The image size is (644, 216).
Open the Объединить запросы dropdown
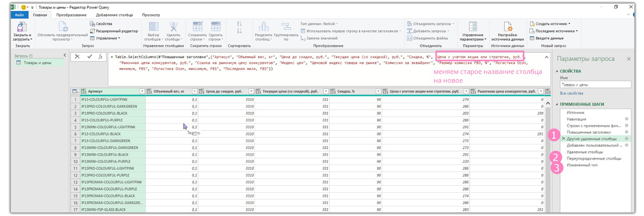tap(430, 24)
